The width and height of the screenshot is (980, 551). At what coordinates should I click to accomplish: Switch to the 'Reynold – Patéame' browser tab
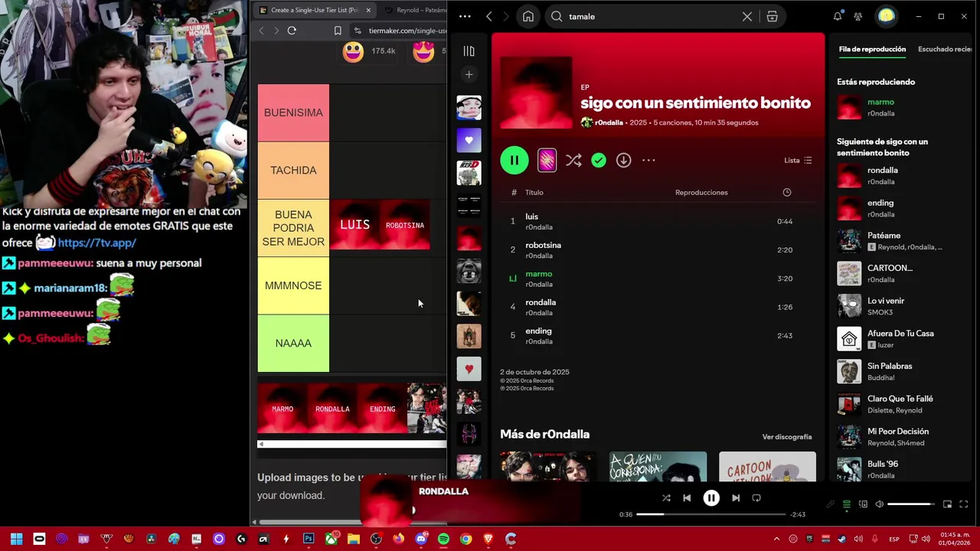click(413, 10)
